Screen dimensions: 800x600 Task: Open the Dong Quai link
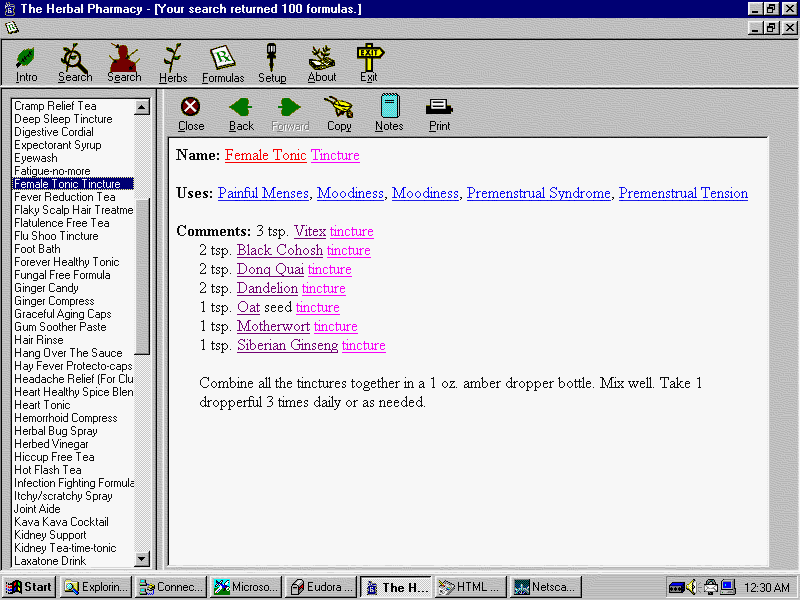click(x=270, y=269)
